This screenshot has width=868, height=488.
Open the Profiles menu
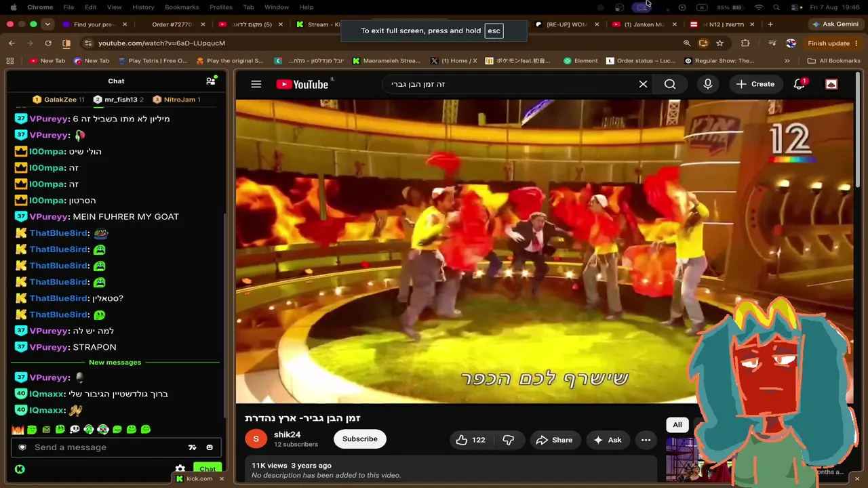221,7
